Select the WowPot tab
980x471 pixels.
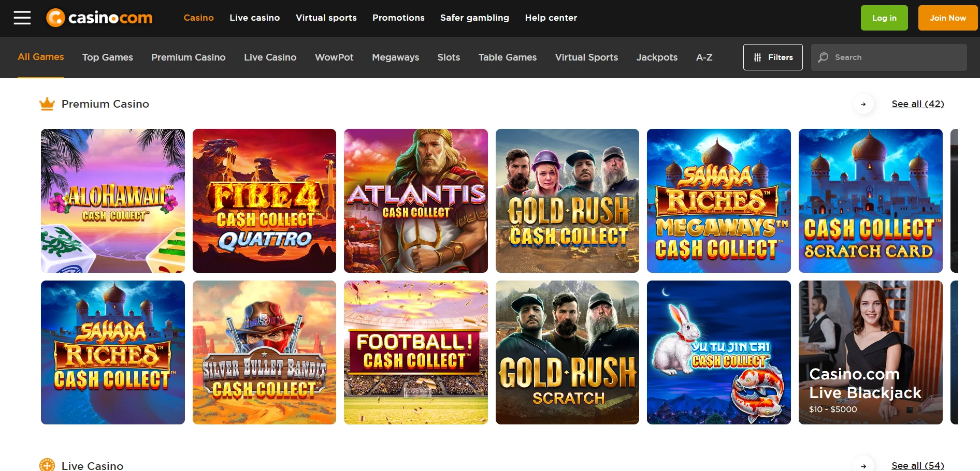pyautogui.click(x=334, y=57)
